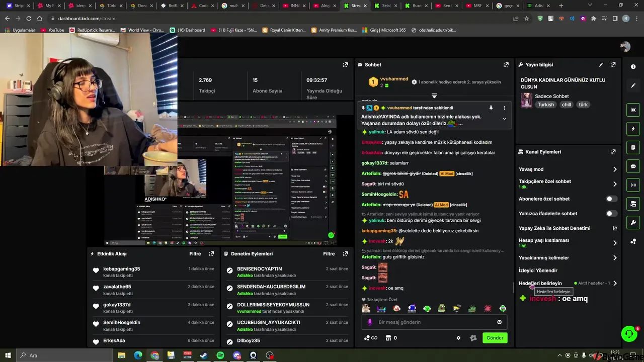Open YouTube bookmark in bookmarks bar
This screenshot has height=362, width=644.
pyautogui.click(x=52, y=30)
